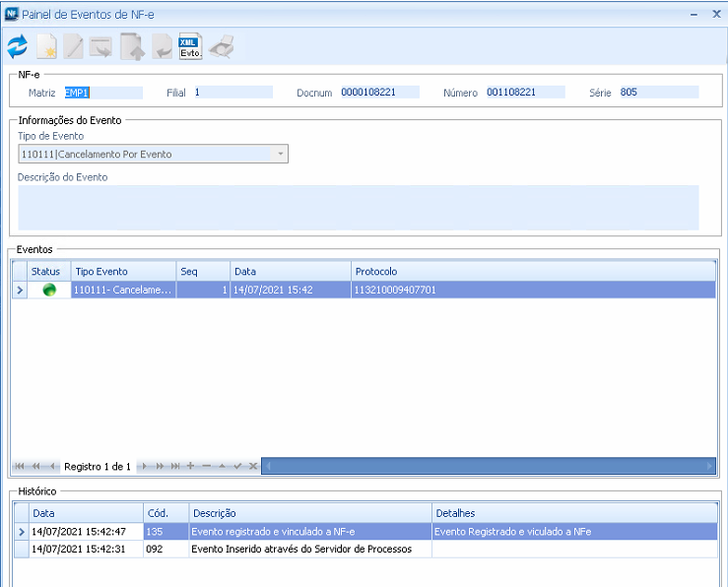Click the Número field
This screenshot has height=587, width=728.
pos(525,93)
